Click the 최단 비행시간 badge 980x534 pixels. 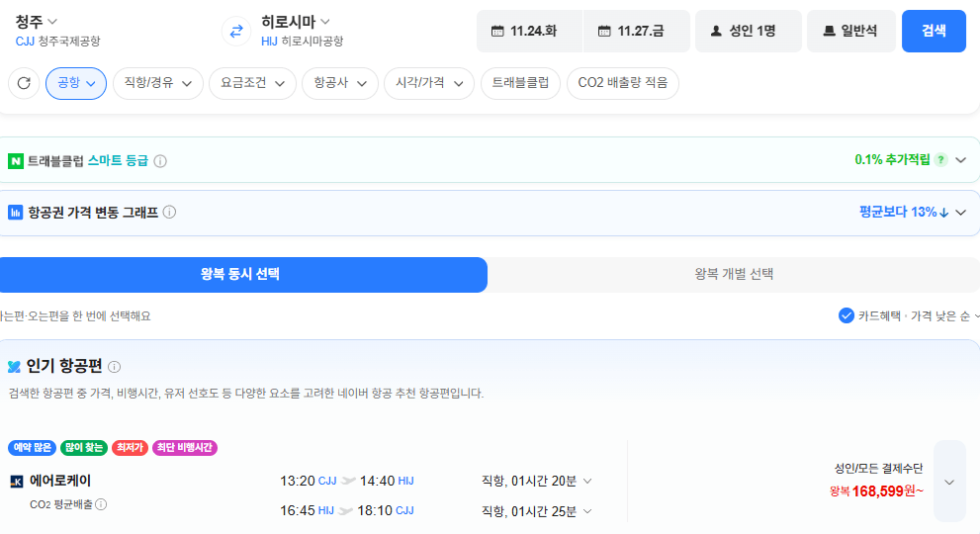point(184,448)
